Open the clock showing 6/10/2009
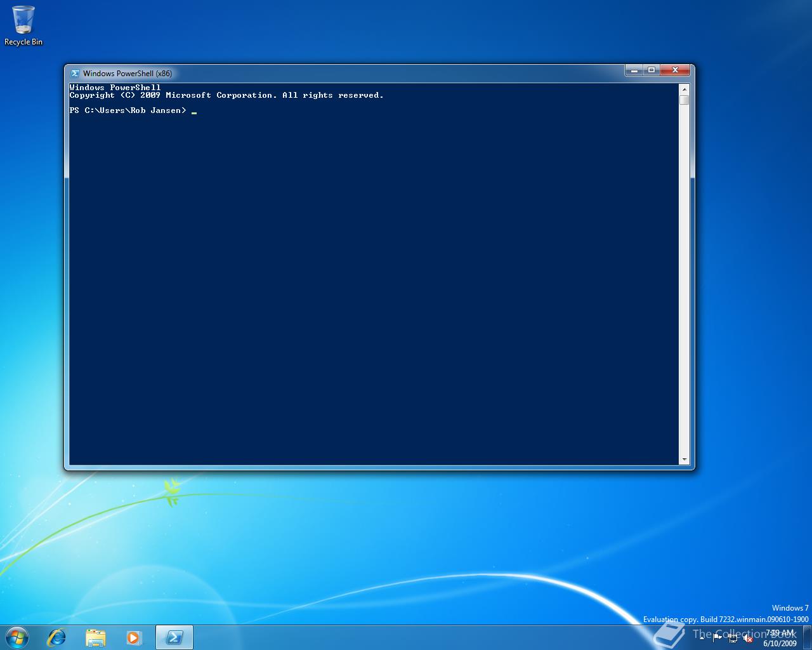 coord(780,638)
